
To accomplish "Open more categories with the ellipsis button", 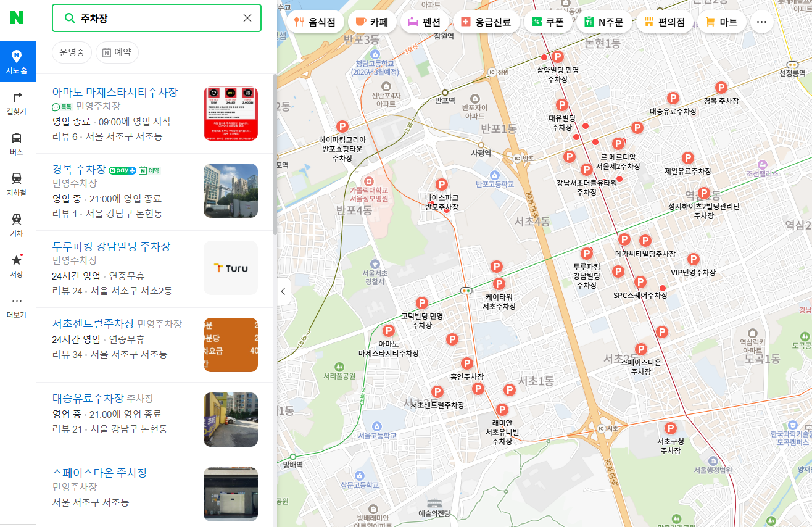I will [x=761, y=21].
